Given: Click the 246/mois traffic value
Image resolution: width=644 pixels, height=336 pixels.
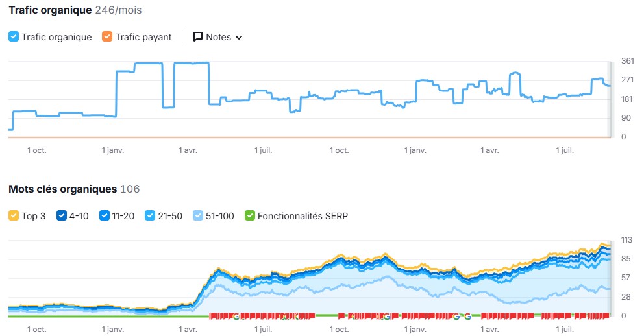Looking at the screenshot, I should point(118,10).
